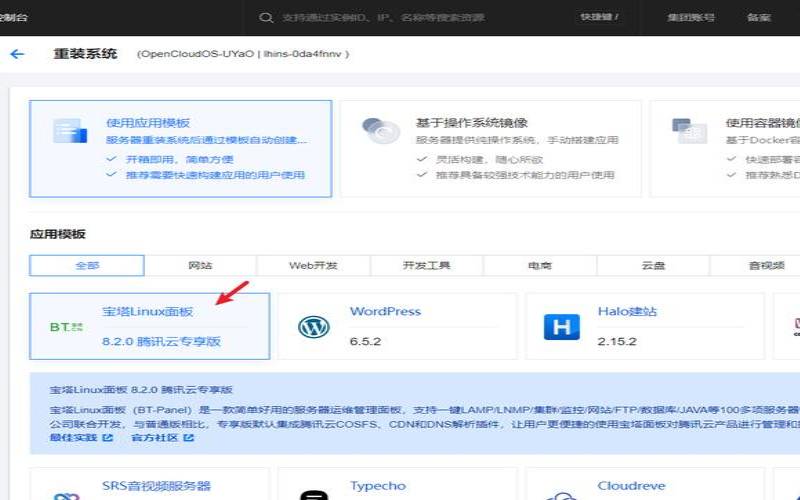Select the Cloudreve template card

click(645, 484)
